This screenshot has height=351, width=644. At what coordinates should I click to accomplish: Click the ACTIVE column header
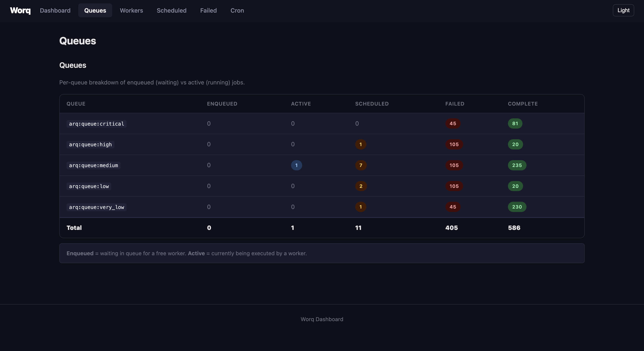[301, 104]
